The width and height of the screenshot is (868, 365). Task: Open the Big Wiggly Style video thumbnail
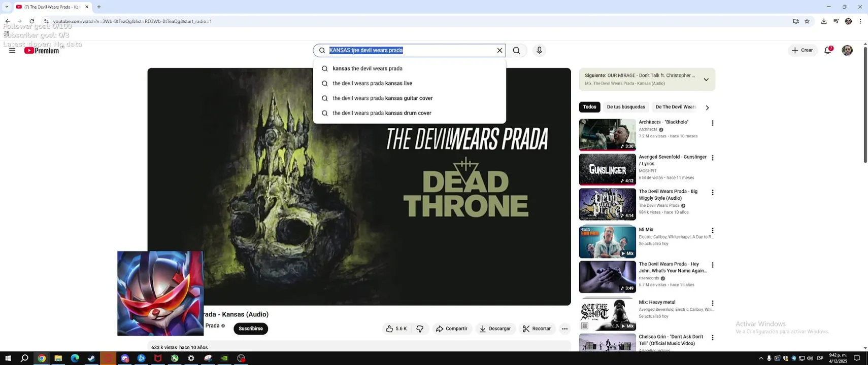(607, 204)
